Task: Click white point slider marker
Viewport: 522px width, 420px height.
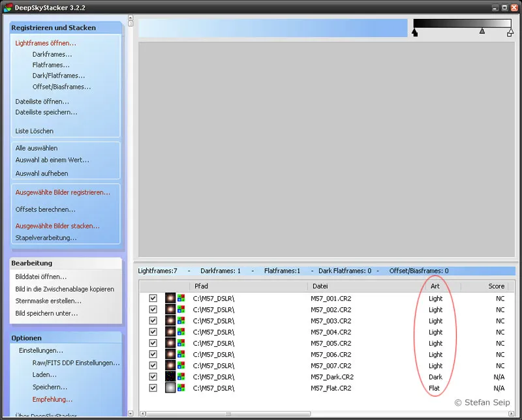Action: (510, 33)
